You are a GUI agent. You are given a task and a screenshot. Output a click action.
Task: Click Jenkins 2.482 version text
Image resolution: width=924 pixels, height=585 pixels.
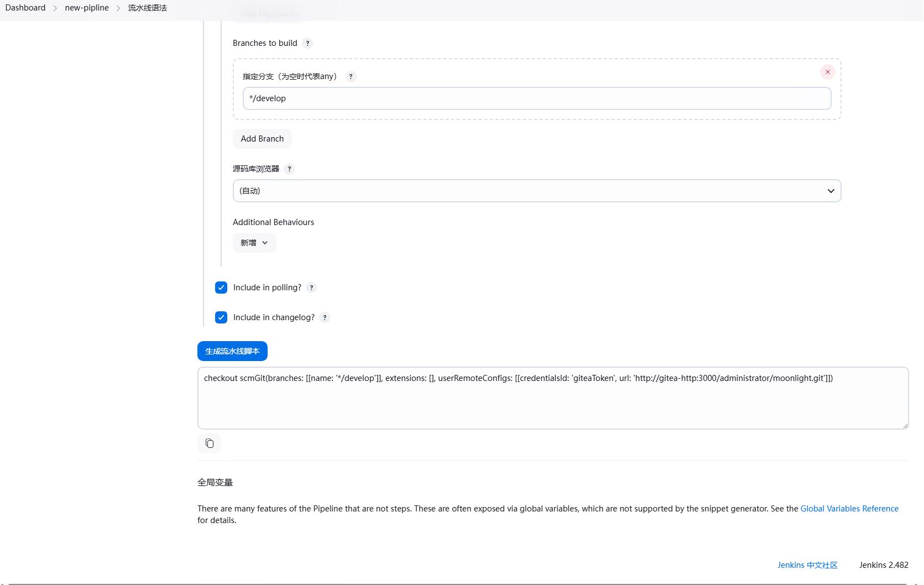[x=884, y=565]
